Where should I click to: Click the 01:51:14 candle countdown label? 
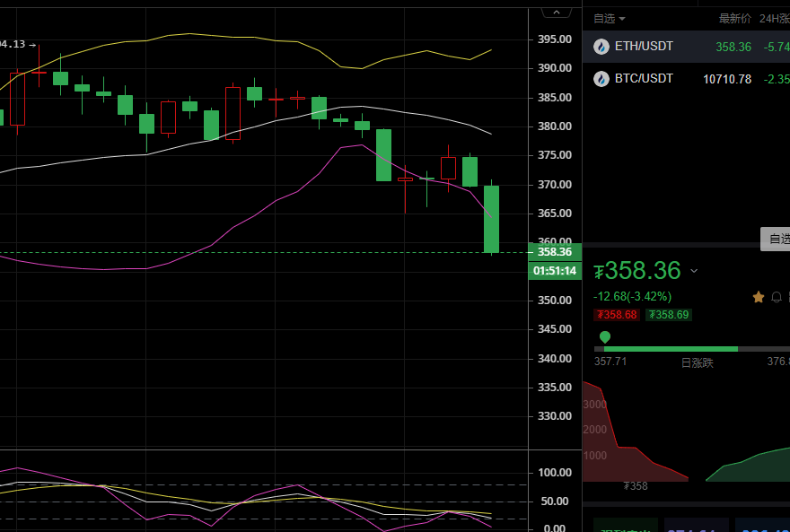555,271
